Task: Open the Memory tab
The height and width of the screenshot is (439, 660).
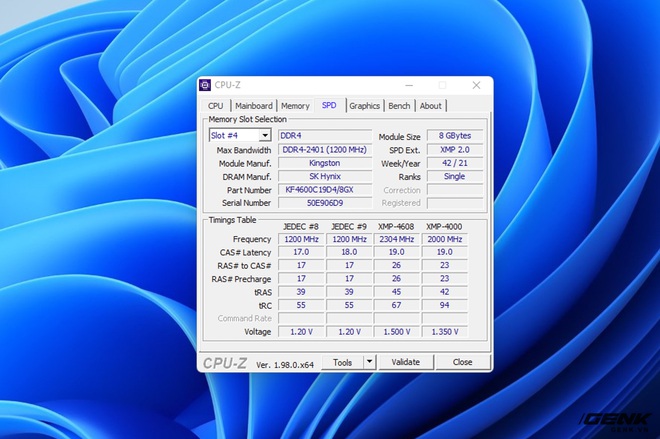Action: click(295, 106)
